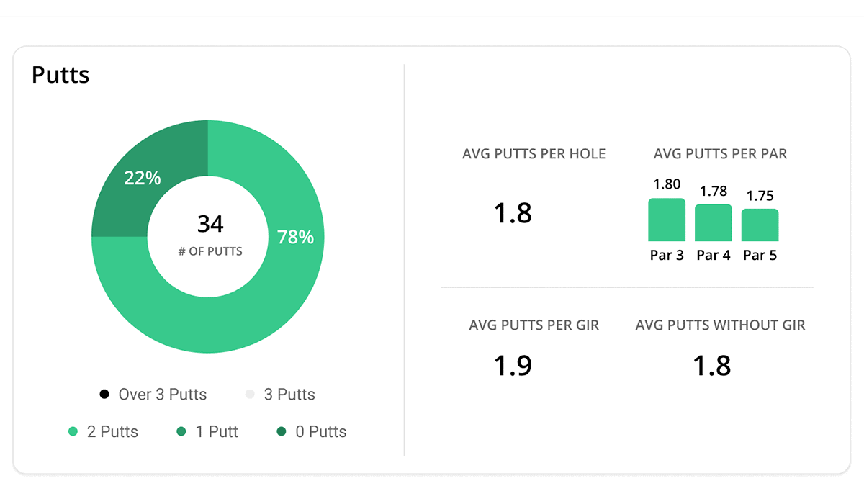Image resolution: width=864 pixels, height=504 pixels.
Task: Click the 3 Putts legend dot
Action: click(x=250, y=395)
